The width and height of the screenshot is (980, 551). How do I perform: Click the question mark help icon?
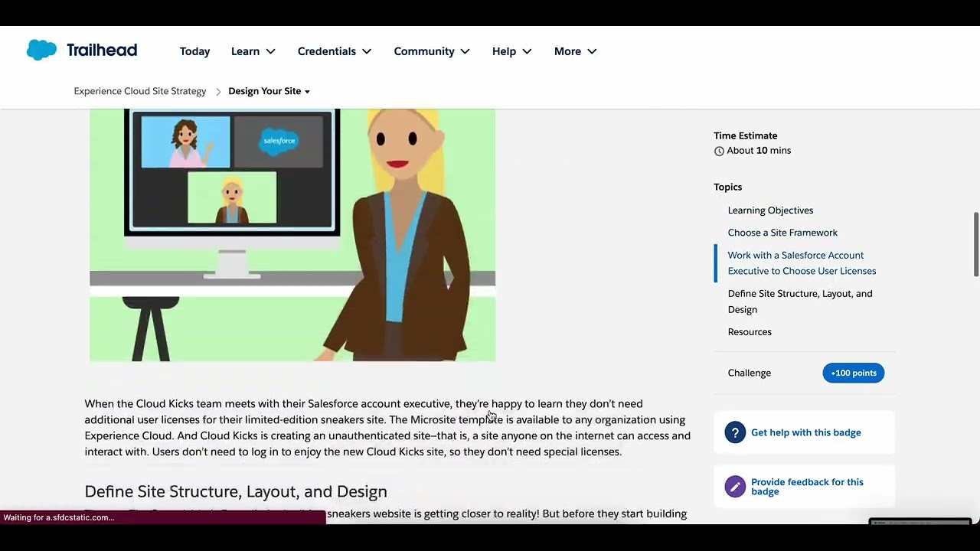pyautogui.click(x=735, y=432)
